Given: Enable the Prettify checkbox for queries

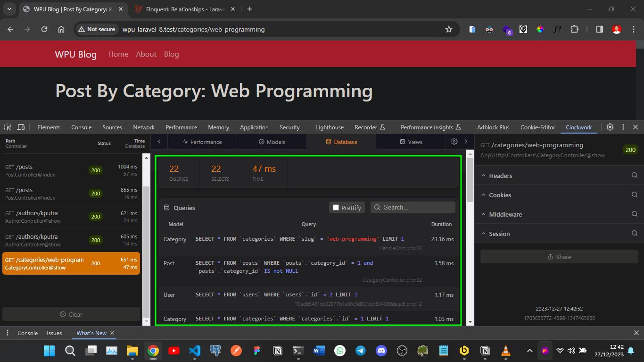Looking at the screenshot, I should [337, 207].
